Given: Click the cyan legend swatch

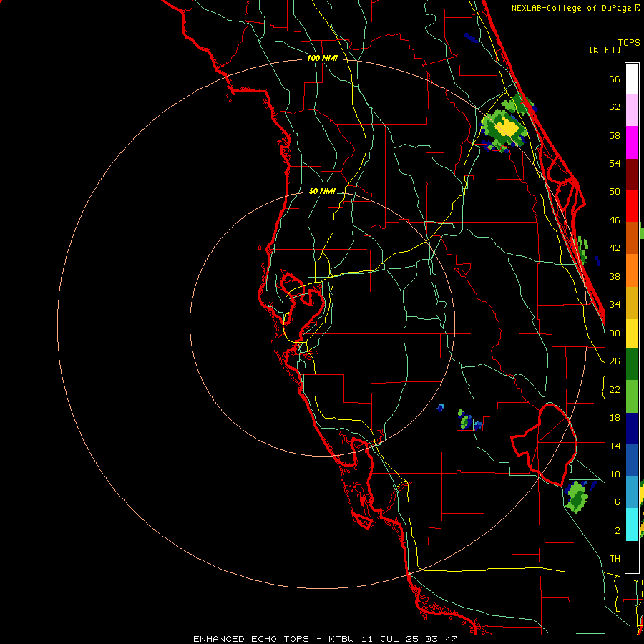Looking at the screenshot, I should pos(632,525).
